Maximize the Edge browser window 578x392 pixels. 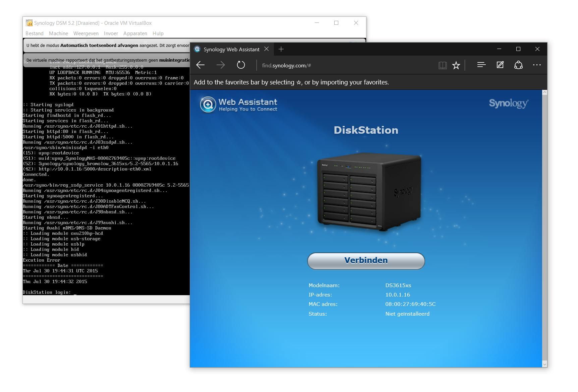point(518,49)
